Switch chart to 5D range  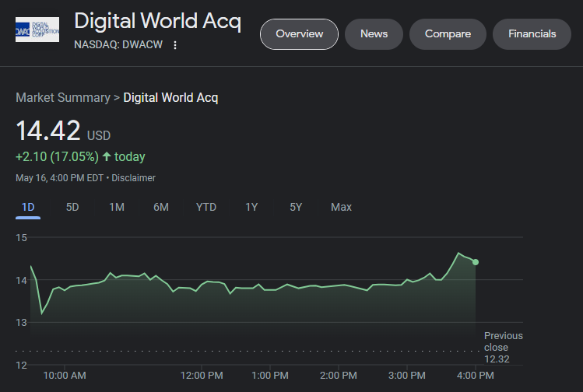(72, 207)
